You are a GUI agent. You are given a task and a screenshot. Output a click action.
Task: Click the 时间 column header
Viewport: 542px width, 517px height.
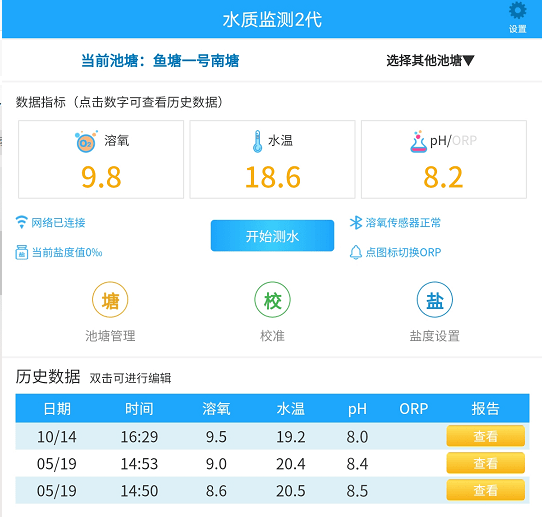[x=139, y=409]
